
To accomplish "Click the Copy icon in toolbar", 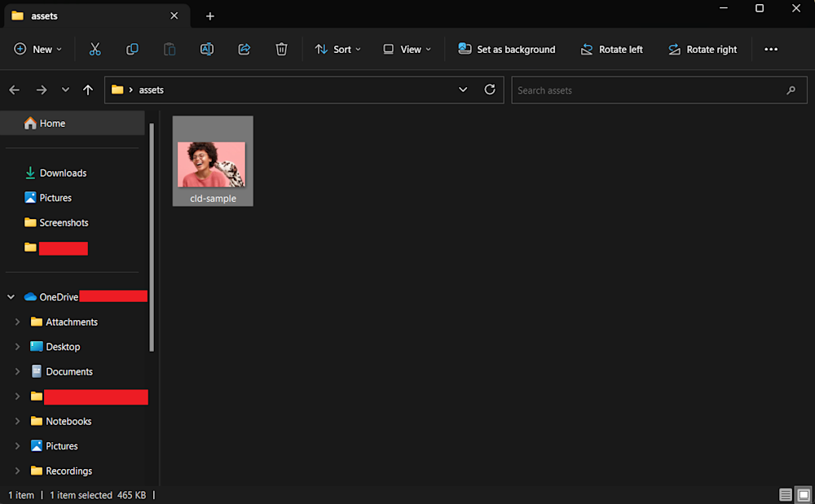I will pyautogui.click(x=132, y=50).
